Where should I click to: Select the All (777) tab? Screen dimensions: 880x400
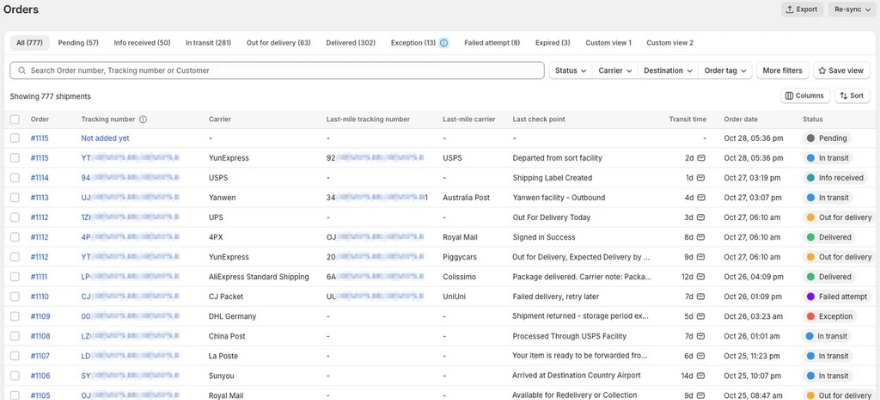tap(29, 43)
